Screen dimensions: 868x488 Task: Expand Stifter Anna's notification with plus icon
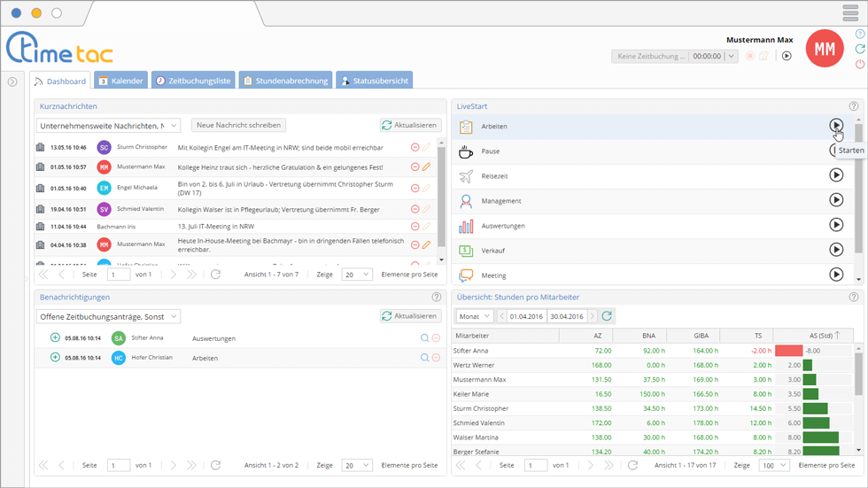tap(55, 337)
